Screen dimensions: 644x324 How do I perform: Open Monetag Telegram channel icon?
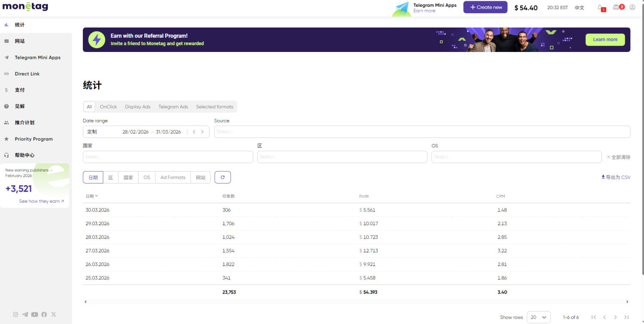pos(25,315)
